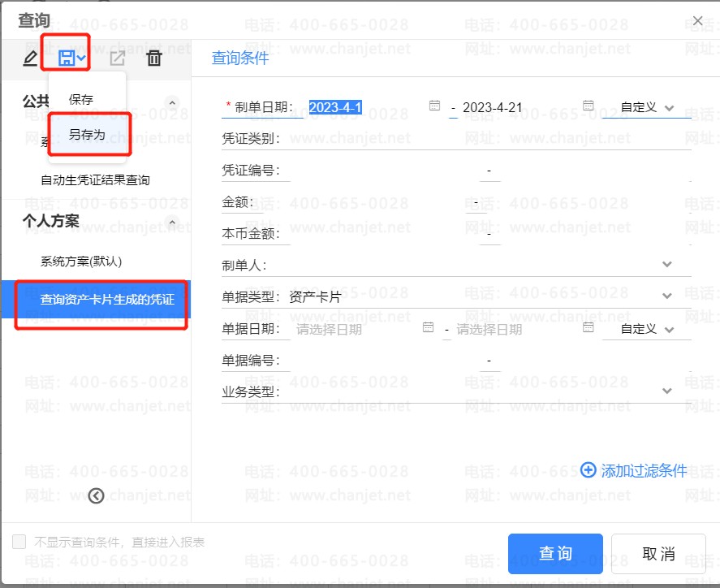Click 金额 minimum amount field

click(365, 201)
